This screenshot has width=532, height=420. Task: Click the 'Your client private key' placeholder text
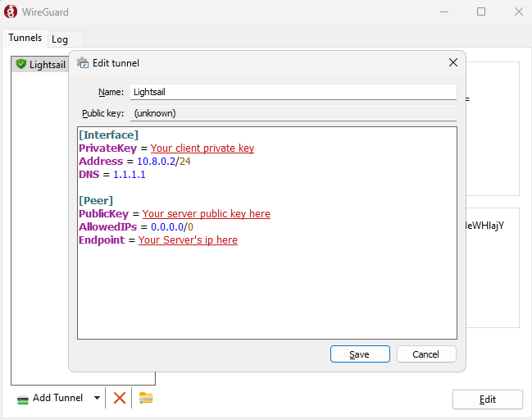202,148
